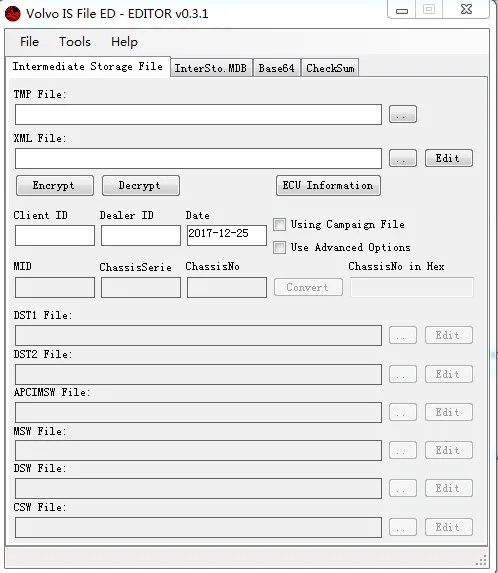This screenshot has height=573, width=498.
Task: Click the Dealer ID field
Action: tap(141, 235)
